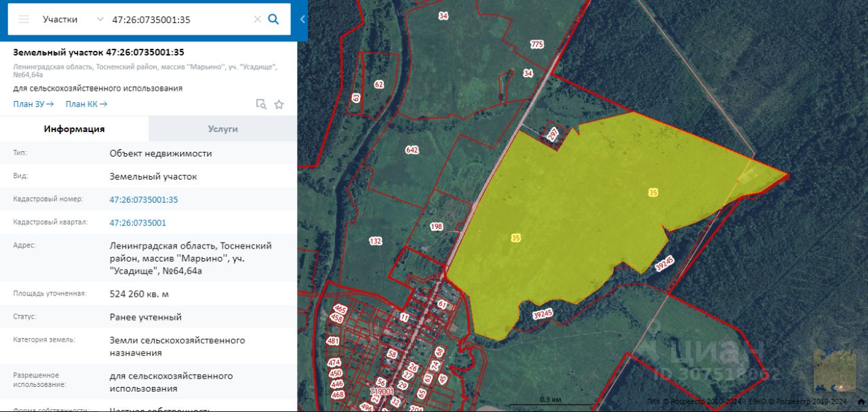Add parcel to favorites with star icon

coord(279,104)
